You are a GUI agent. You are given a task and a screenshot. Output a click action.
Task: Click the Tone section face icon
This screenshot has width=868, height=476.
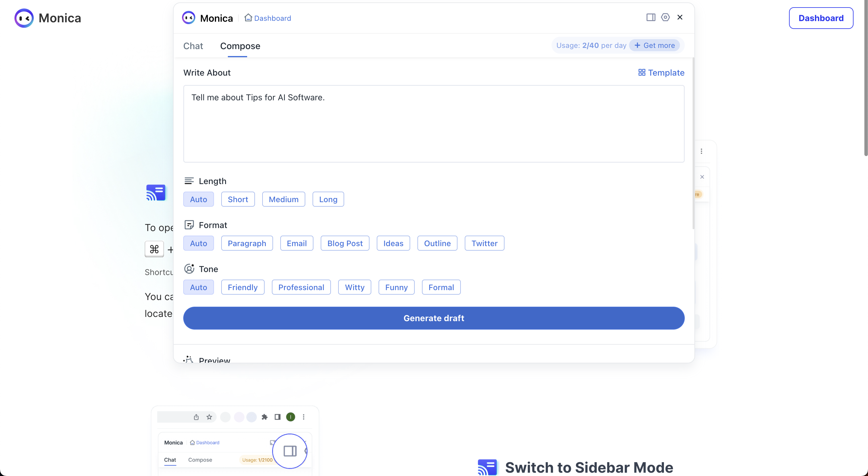click(x=189, y=268)
